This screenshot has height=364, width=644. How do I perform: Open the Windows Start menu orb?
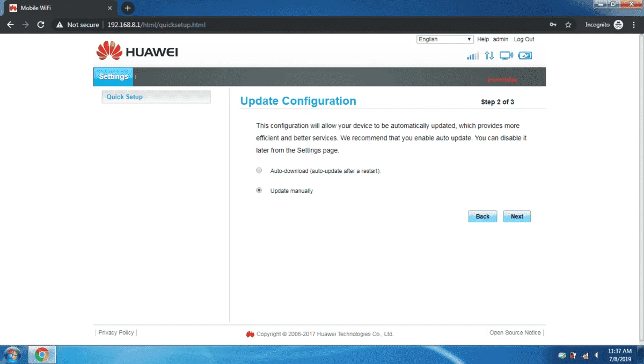tap(12, 354)
